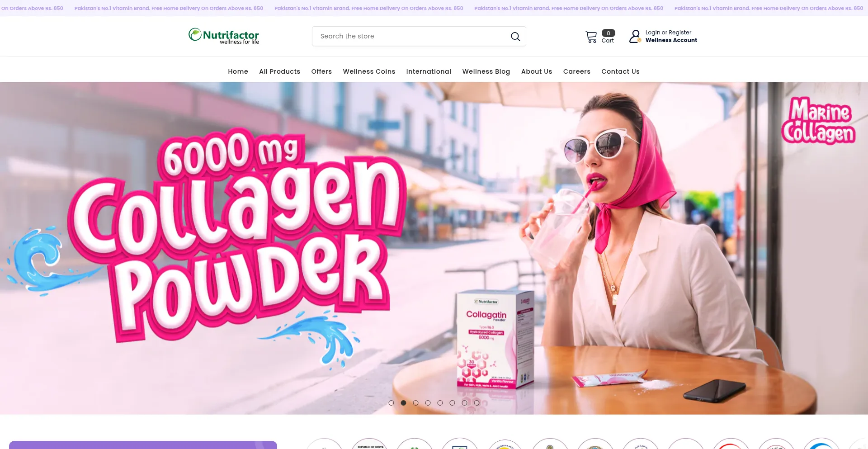Click the cart item count badge

coord(609,33)
